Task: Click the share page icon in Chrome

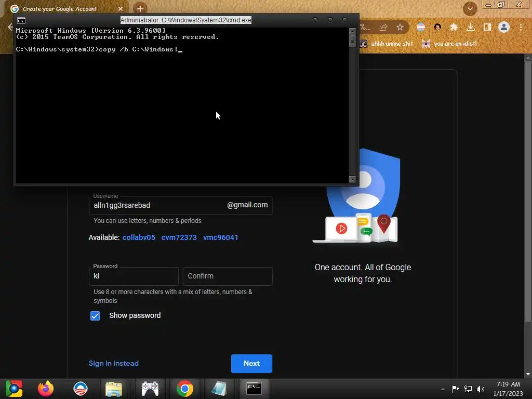Action: (x=383, y=27)
